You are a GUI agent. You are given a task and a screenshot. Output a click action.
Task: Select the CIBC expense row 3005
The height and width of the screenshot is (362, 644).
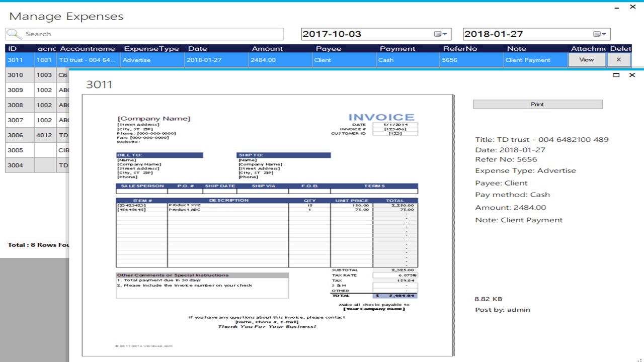35,150
